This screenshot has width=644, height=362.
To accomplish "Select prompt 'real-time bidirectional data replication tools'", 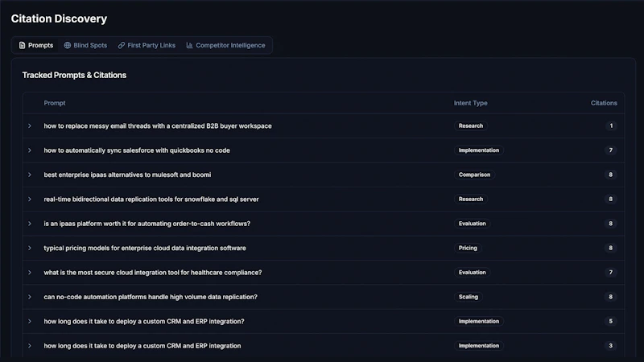I will pos(151,199).
